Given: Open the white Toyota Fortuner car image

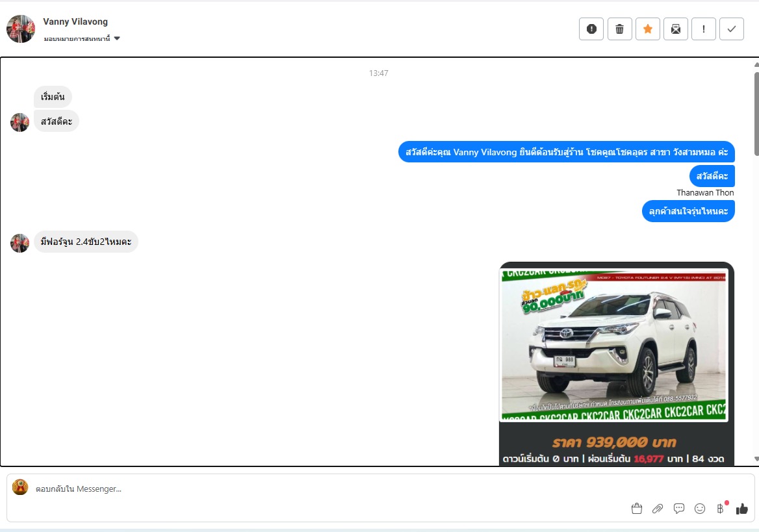Looking at the screenshot, I should pyautogui.click(x=614, y=346).
